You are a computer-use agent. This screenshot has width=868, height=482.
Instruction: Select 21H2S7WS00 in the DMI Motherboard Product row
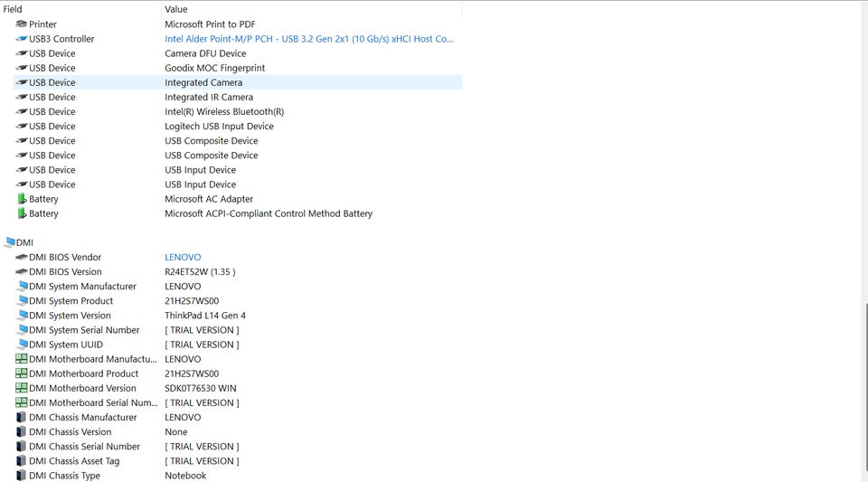click(x=192, y=373)
